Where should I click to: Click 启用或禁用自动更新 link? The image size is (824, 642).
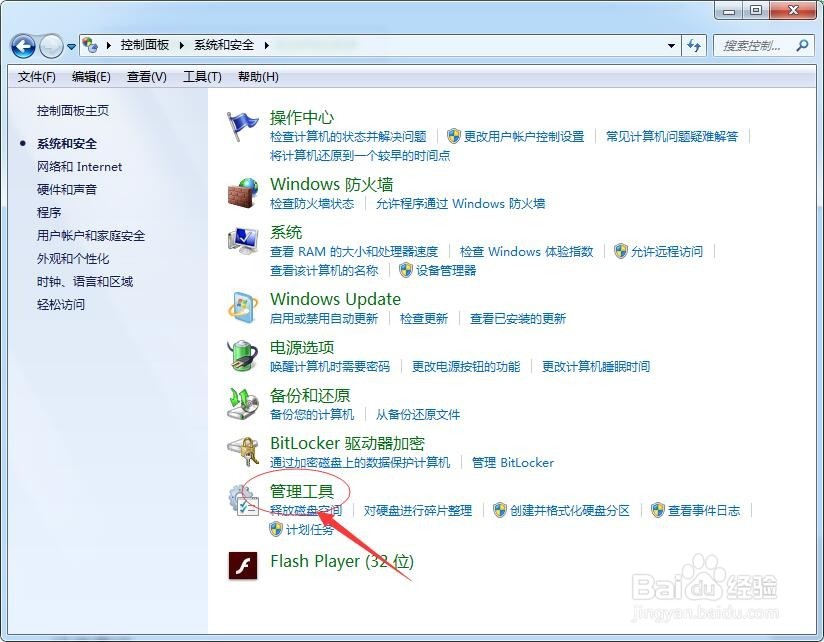point(324,318)
